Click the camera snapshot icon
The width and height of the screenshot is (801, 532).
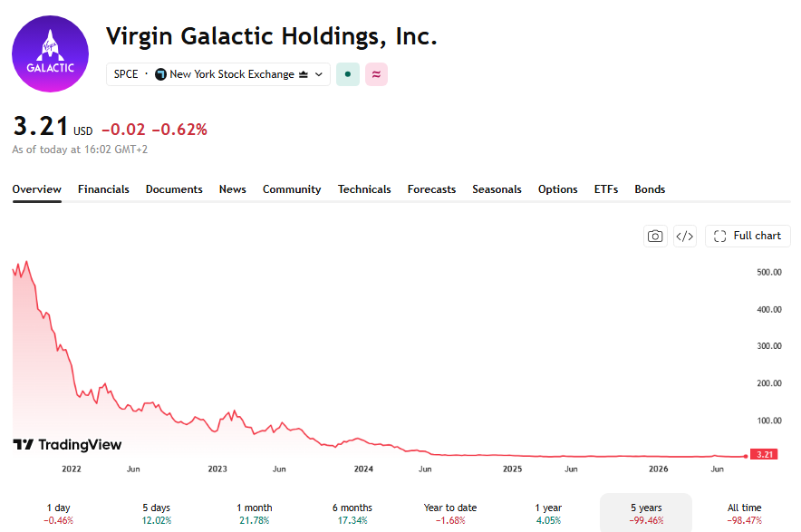tap(655, 237)
